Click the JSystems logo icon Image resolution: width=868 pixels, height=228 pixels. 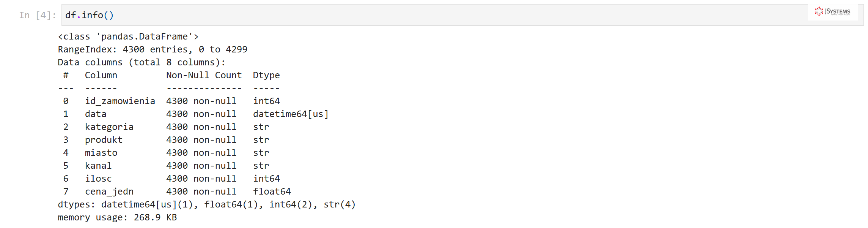click(x=833, y=11)
